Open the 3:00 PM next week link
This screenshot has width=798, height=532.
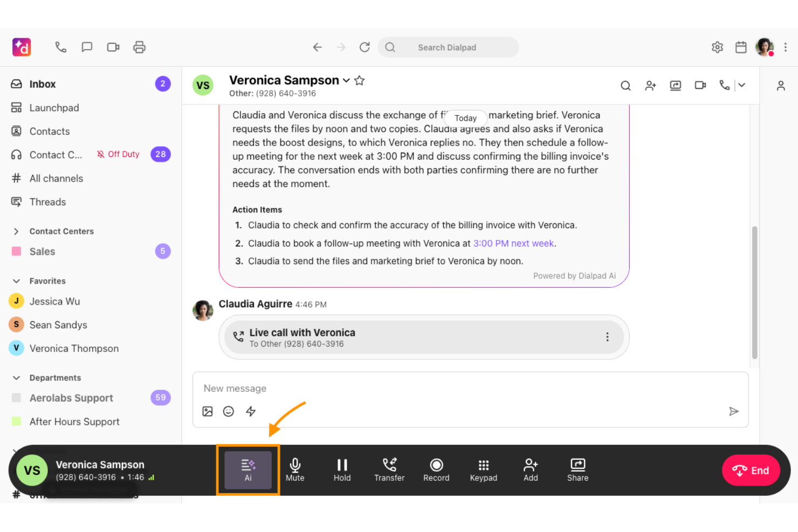tap(513, 244)
